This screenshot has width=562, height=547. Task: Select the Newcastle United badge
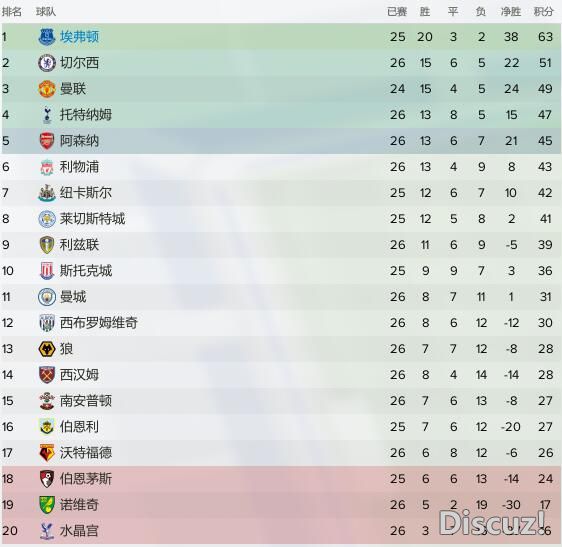(x=47, y=193)
